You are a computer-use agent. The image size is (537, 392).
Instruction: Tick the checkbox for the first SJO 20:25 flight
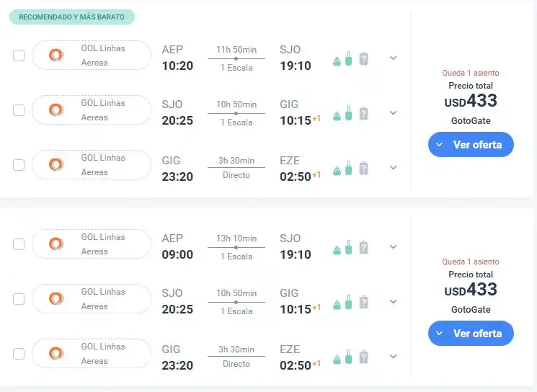pos(19,110)
